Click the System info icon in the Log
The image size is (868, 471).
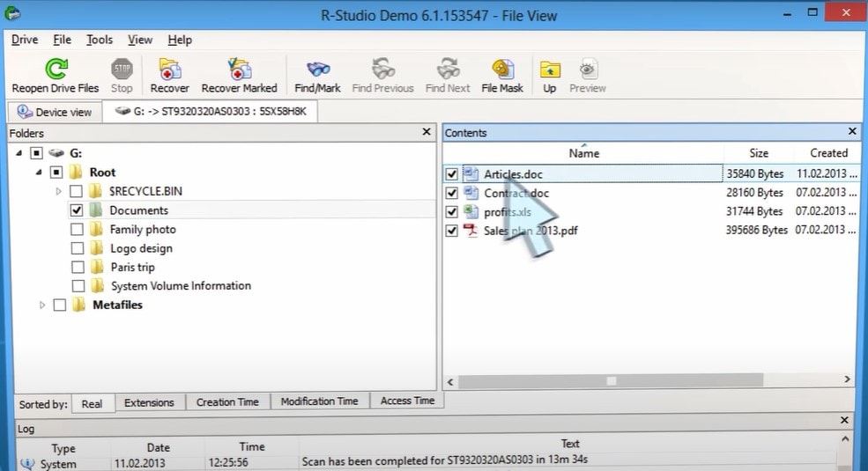[26, 463]
